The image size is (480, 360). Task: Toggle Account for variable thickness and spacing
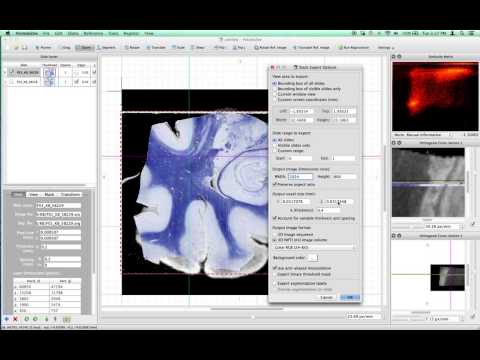click(275, 218)
